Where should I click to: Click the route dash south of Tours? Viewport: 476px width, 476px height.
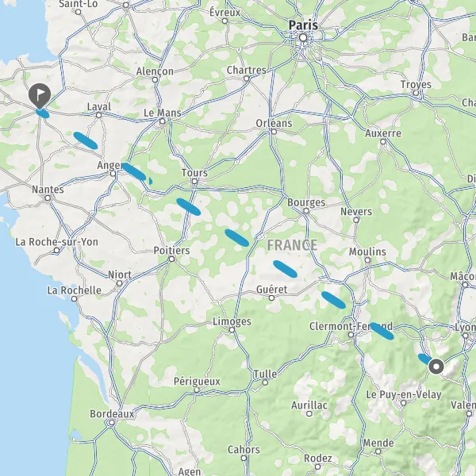click(x=189, y=207)
